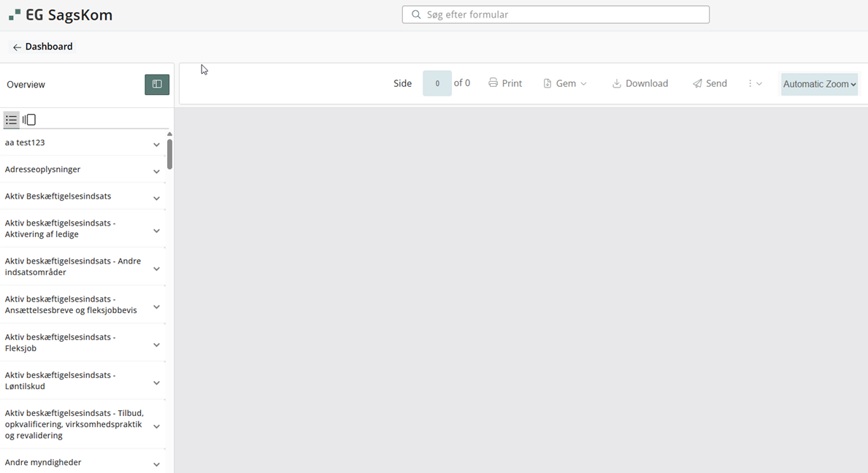
Task: Expand the aa test123 category
Action: (156, 145)
